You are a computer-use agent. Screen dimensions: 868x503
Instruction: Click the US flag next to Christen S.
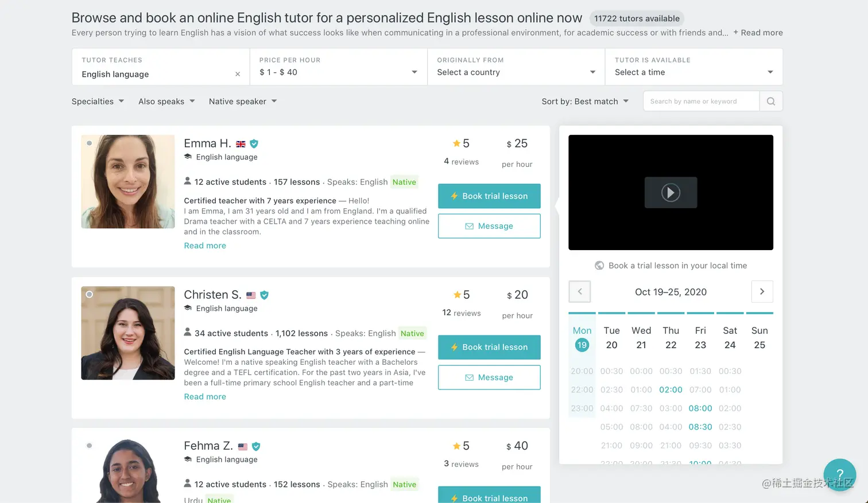(x=251, y=295)
